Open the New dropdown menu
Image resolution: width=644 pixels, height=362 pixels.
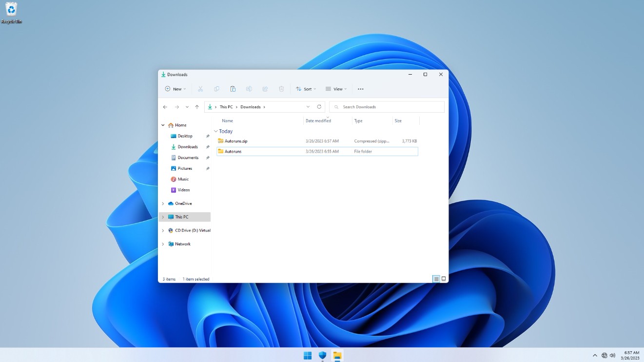(176, 89)
